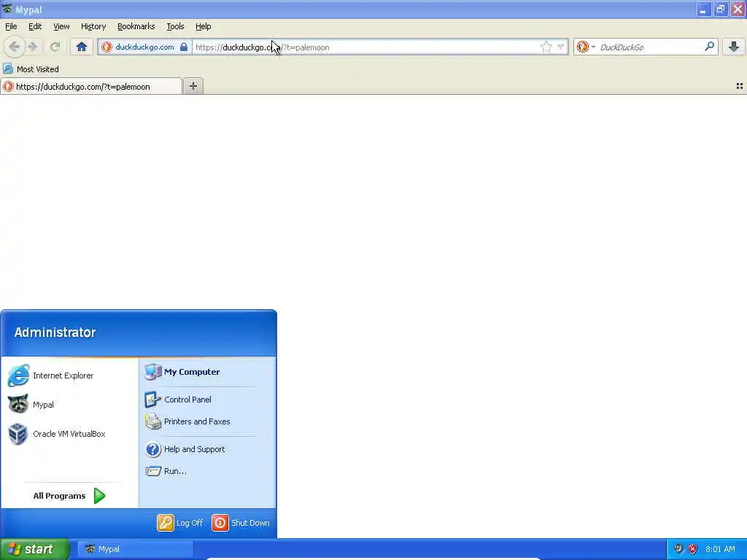Click the first system tray icon
The image size is (747, 560).
tap(678, 549)
